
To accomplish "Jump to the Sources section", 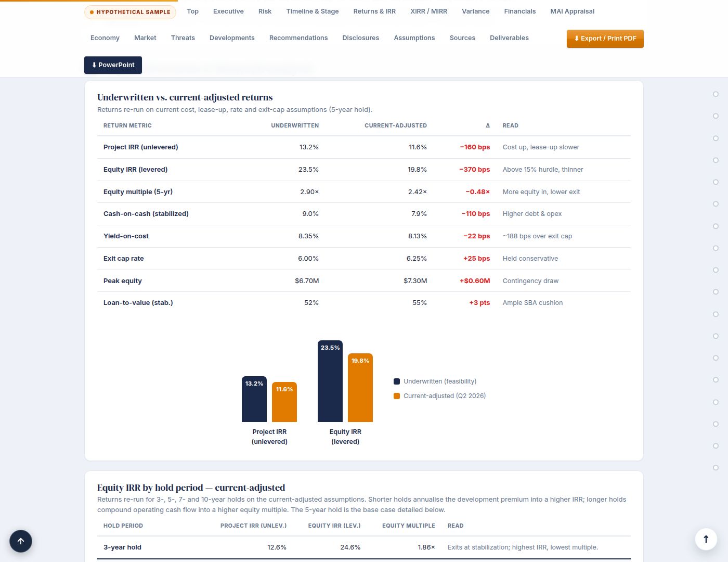I will coord(462,38).
